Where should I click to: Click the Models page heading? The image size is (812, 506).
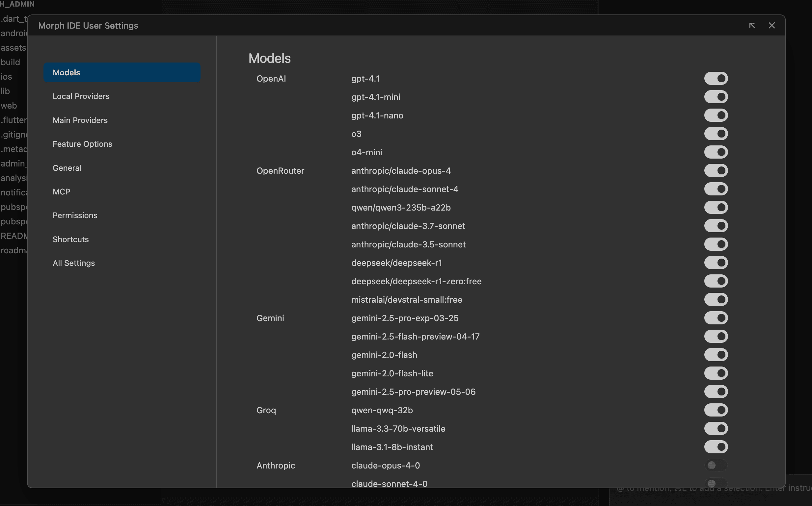click(x=270, y=58)
